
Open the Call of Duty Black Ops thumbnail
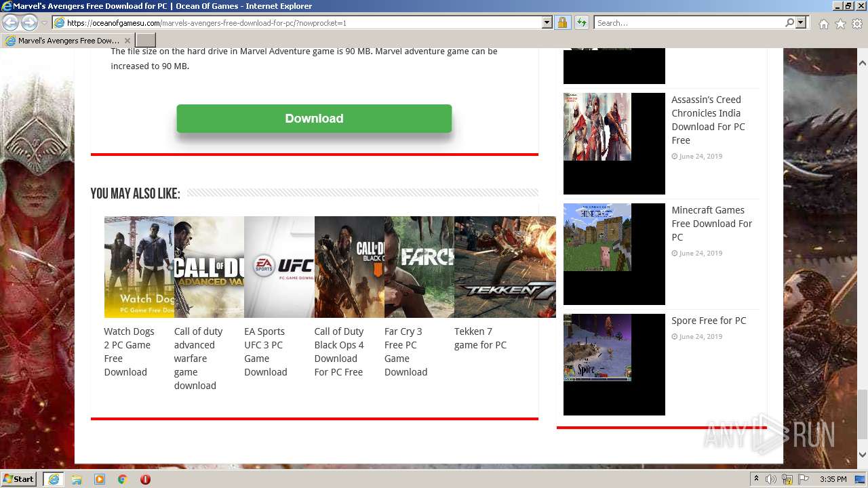[x=349, y=267]
